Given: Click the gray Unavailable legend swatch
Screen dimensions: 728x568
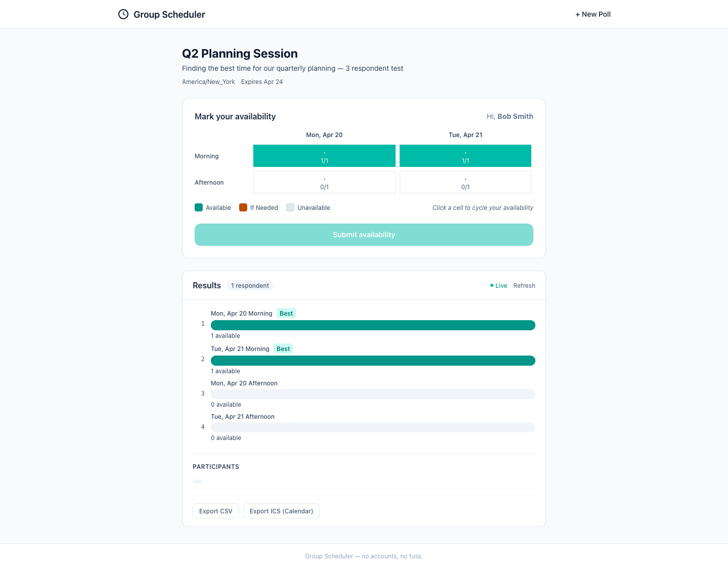Looking at the screenshot, I should pyautogui.click(x=290, y=207).
